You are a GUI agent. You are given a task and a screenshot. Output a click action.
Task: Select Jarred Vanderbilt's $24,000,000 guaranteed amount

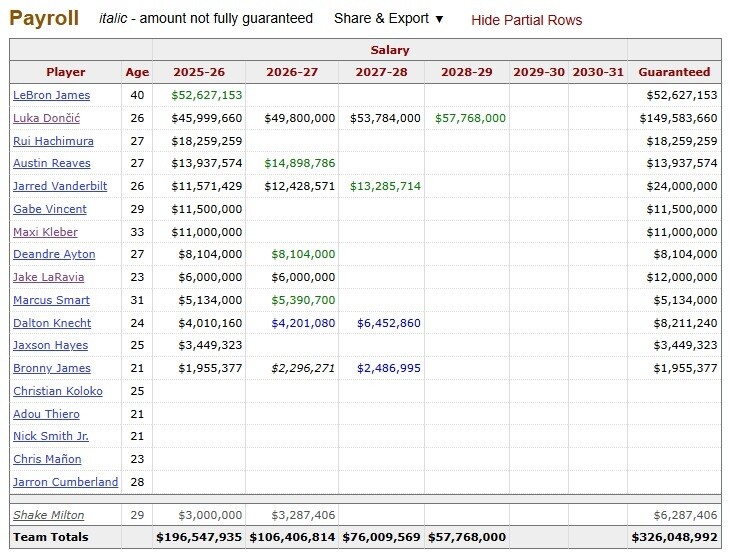click(x=682, y=186)
